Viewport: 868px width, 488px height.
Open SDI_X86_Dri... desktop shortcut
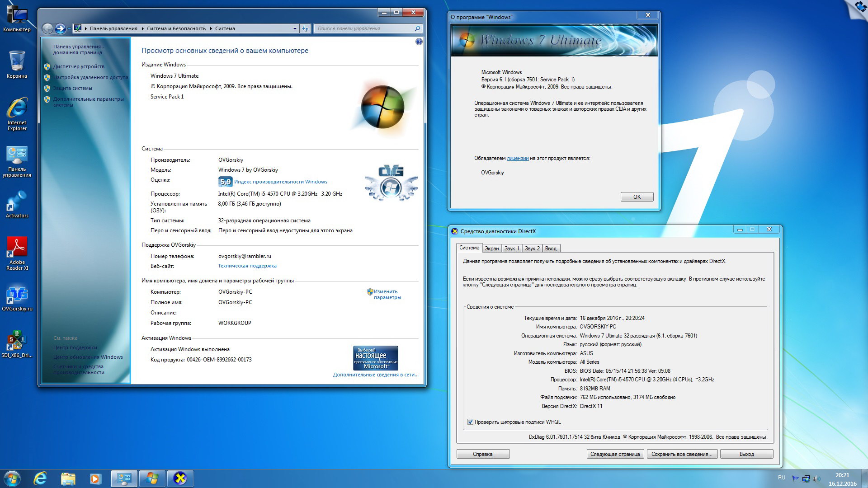[x=17, y=344]
